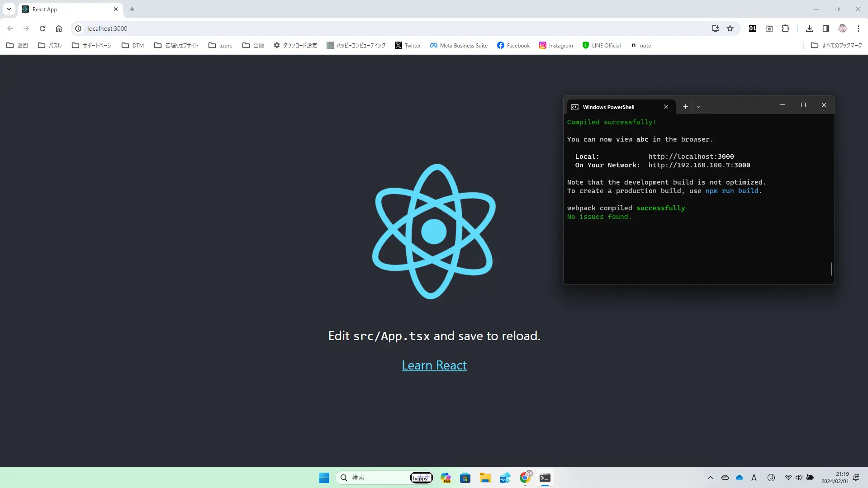Reload the localhost:3000 page
The width and height of the screenshot is (868, 488).
(x=43, y=28)
